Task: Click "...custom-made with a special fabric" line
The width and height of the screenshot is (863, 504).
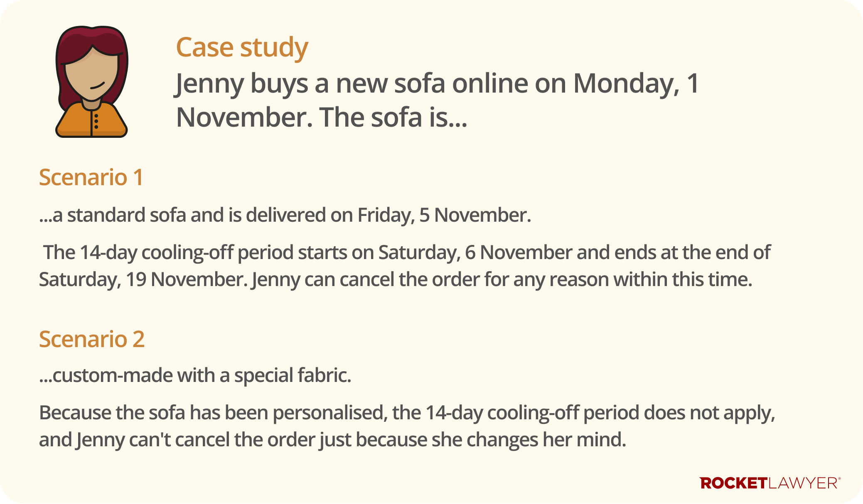Action: (x=195, y=375)
